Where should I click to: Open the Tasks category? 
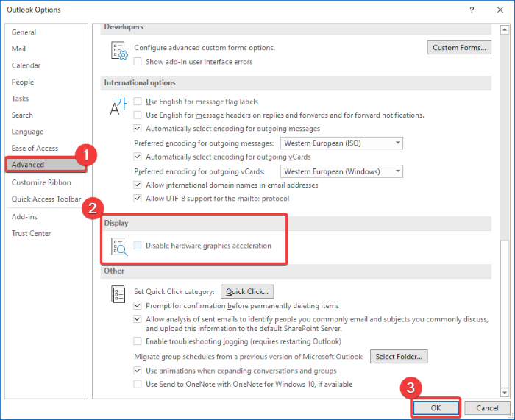(x=46, y=99)
